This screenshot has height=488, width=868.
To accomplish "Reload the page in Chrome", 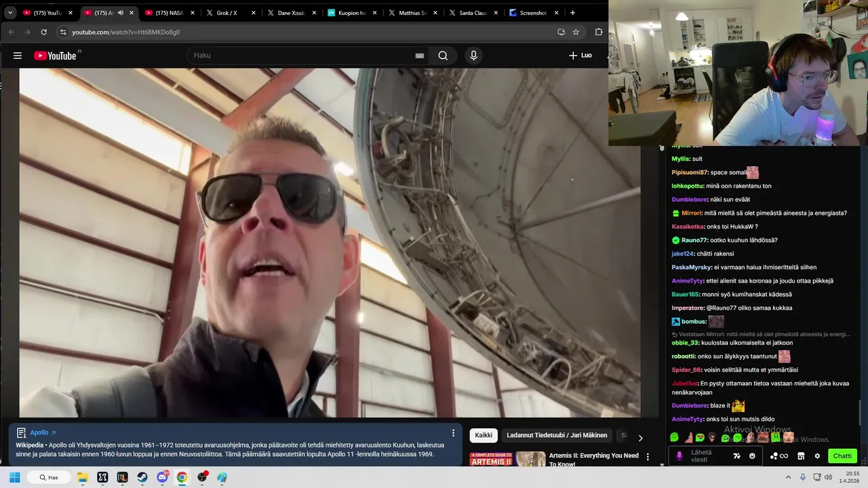I will point(44,32).
